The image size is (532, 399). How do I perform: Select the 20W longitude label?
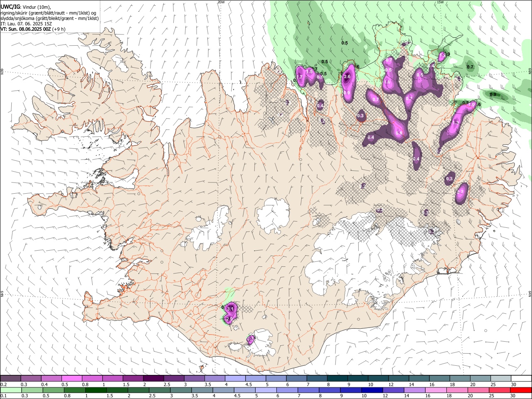(x=221, y=2)
